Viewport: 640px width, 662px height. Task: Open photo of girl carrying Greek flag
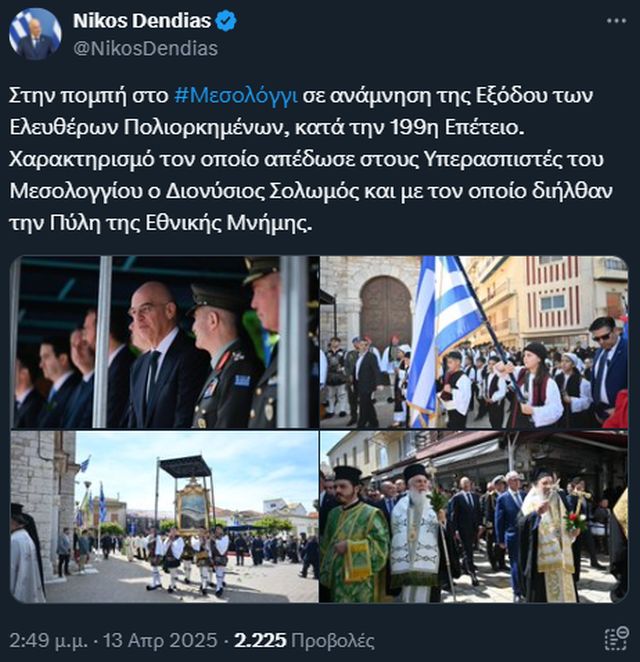[474, 342]
